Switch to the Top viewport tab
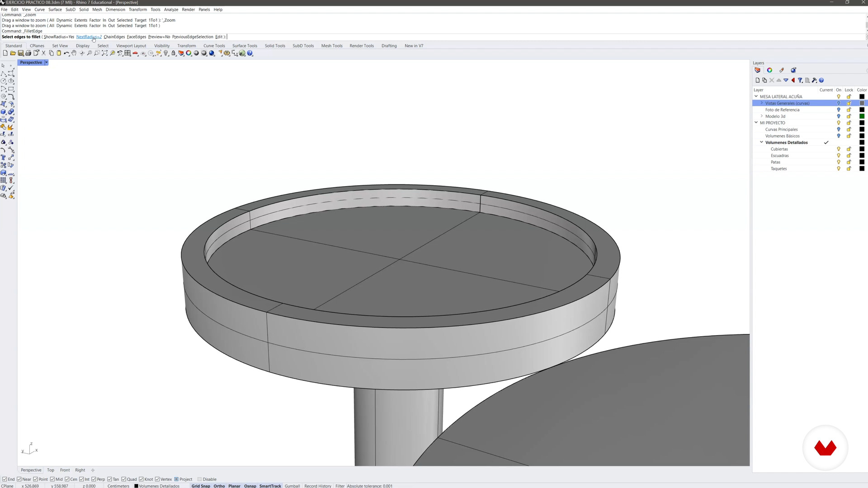 tap(51, 470)
